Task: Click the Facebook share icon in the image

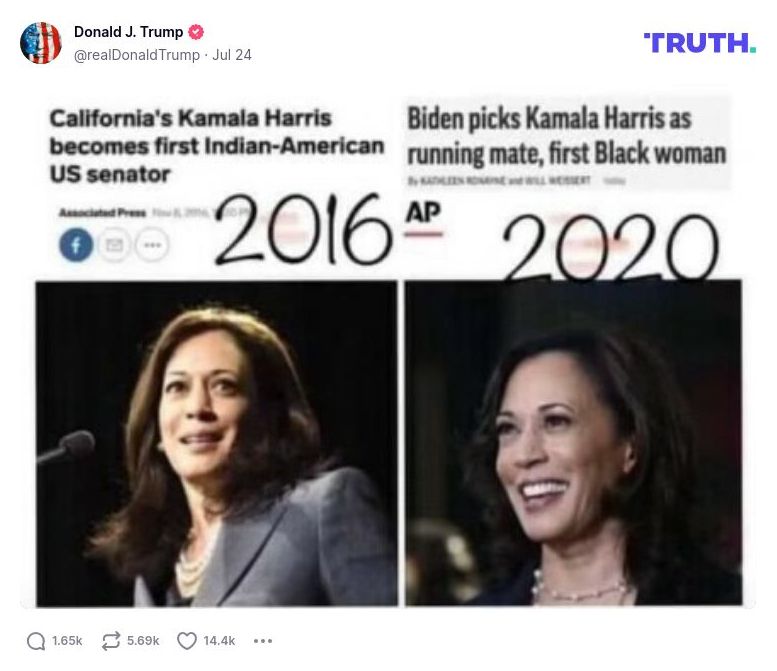Action: (76, 245)
